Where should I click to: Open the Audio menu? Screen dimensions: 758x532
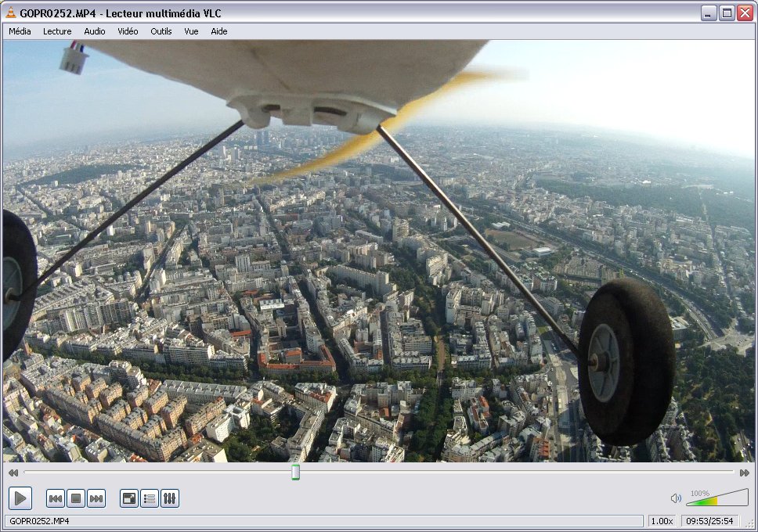tap(94, 31)
